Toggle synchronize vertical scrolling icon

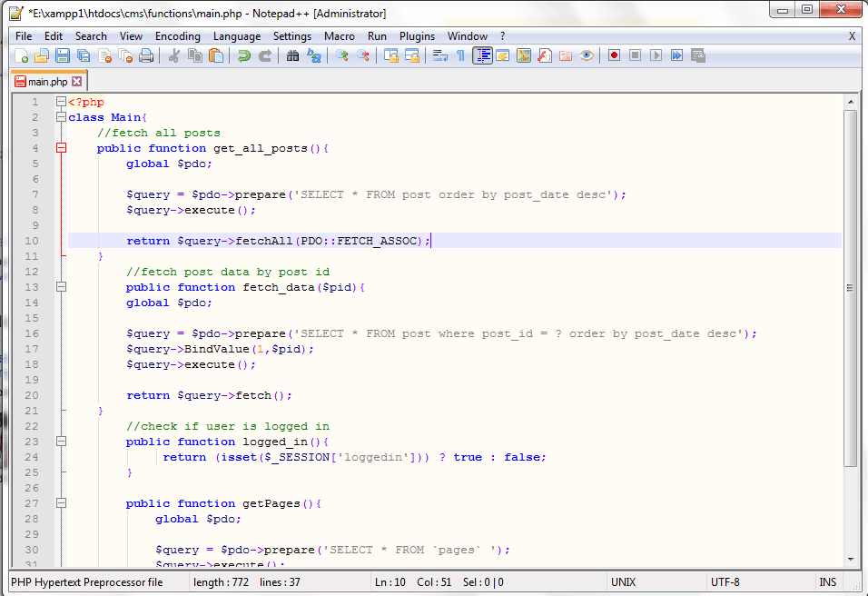(x=390, y=55)
